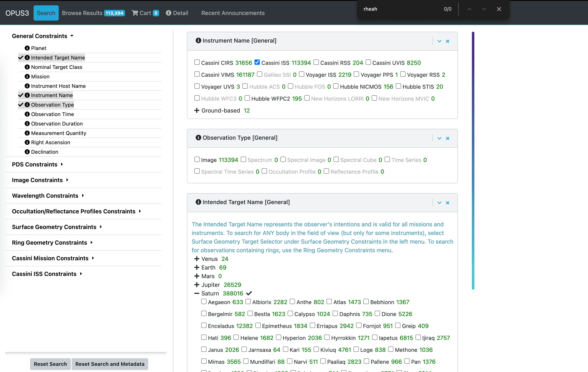
Task: Open the Cart from the top navigation
Action: pos(145,13)
